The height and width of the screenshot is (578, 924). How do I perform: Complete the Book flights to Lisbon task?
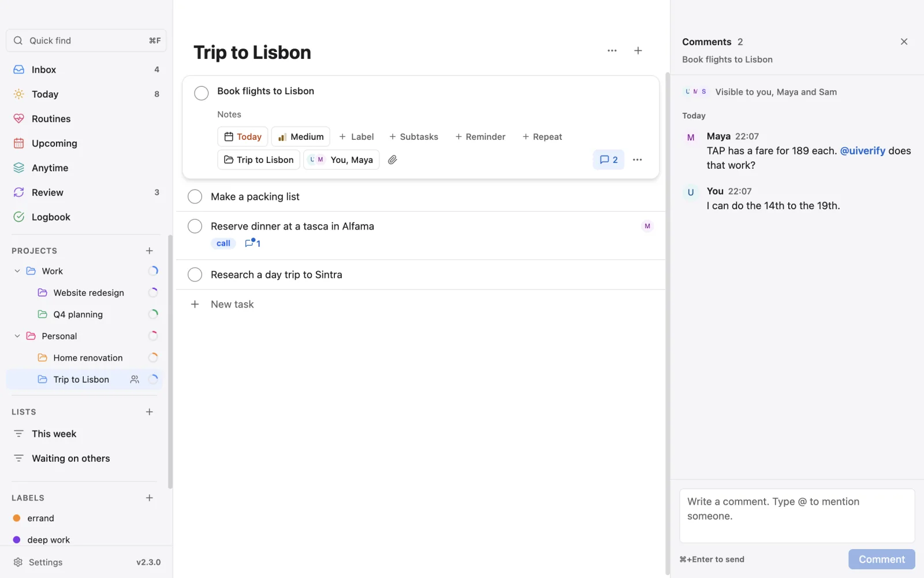202,93
